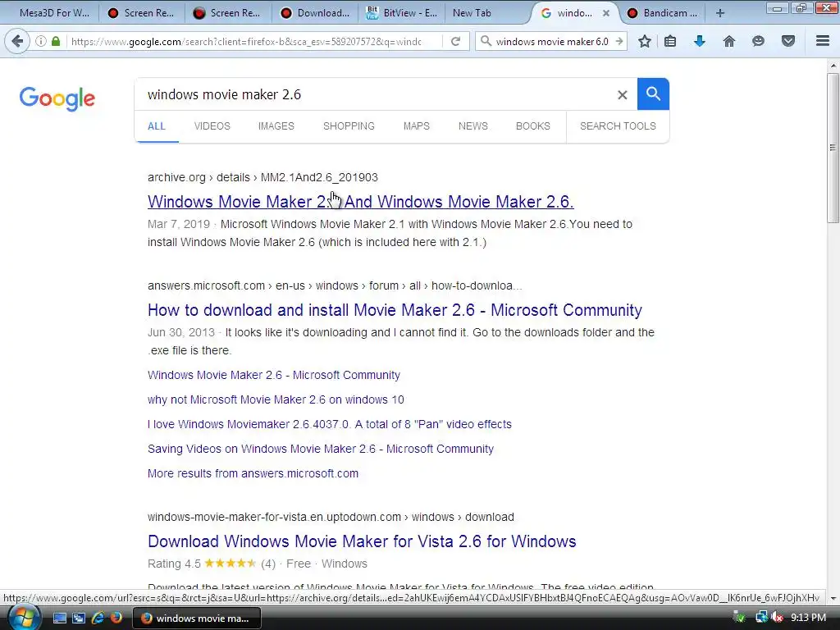The width and height of the screenshot is (840, 630).
Task: Click the 9:13 PM taskbar clock
Action: tap(808, 618)
